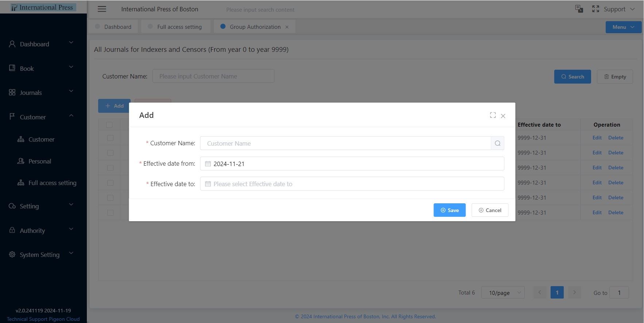Expand the Authority sidebar menu chevron
Screen dimensions: 644x323
coord(71,229)
